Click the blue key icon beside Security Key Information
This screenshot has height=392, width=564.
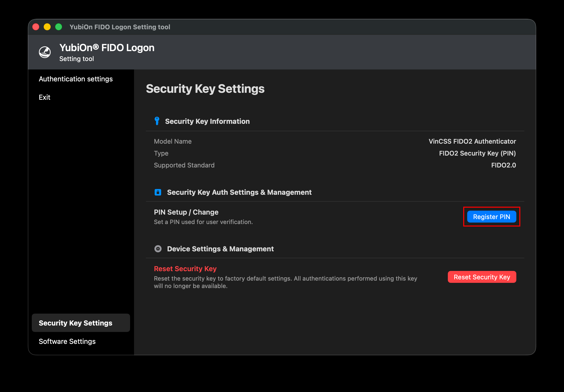point(157,121)
